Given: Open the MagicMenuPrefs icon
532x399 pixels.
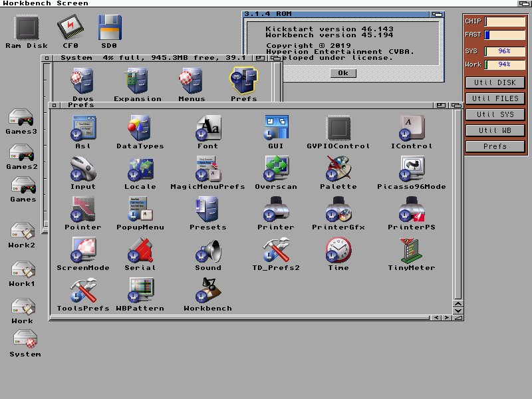Looking at the screenshot, I should tap(208, 168).
